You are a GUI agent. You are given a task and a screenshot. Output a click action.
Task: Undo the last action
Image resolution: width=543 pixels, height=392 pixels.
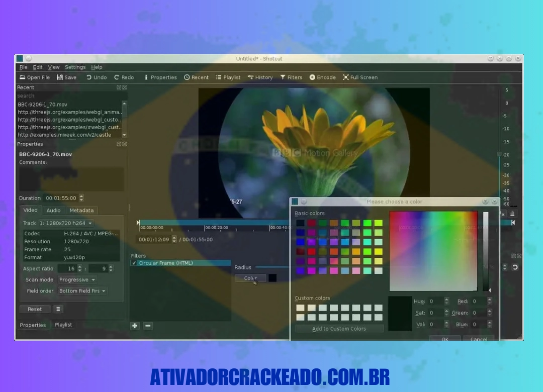click(96, 77)
